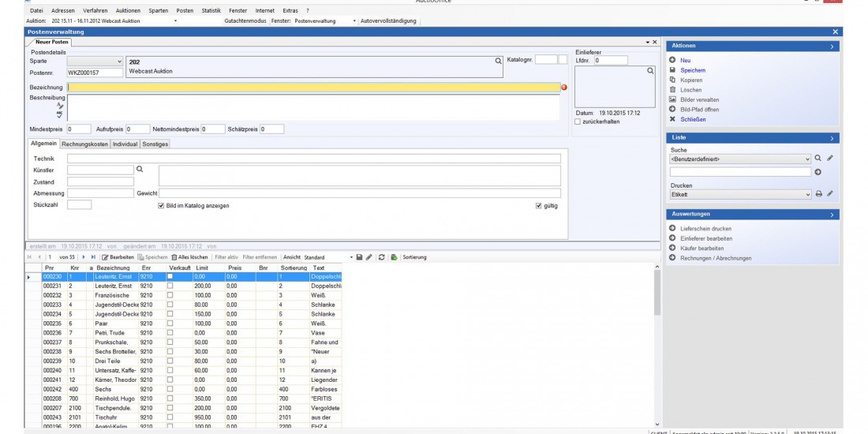
Task: Click Speichern in the Aktionen panel
Action: tap(693, 70)
